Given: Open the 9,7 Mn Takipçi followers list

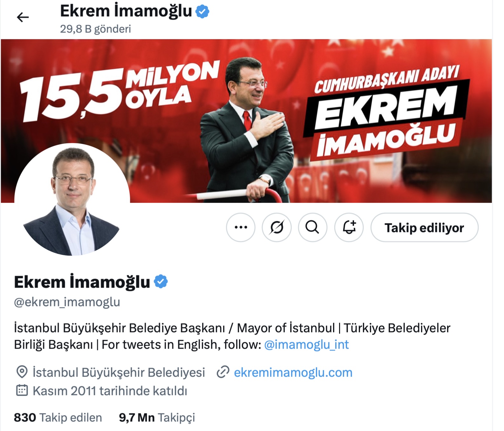Looking at the screenshot, I should 157,418.
